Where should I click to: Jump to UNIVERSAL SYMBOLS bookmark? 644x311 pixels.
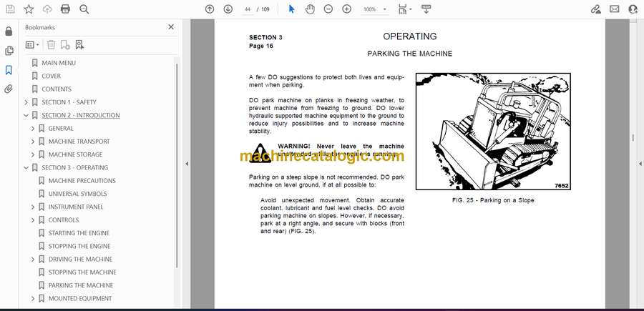(x=77, y=194)
